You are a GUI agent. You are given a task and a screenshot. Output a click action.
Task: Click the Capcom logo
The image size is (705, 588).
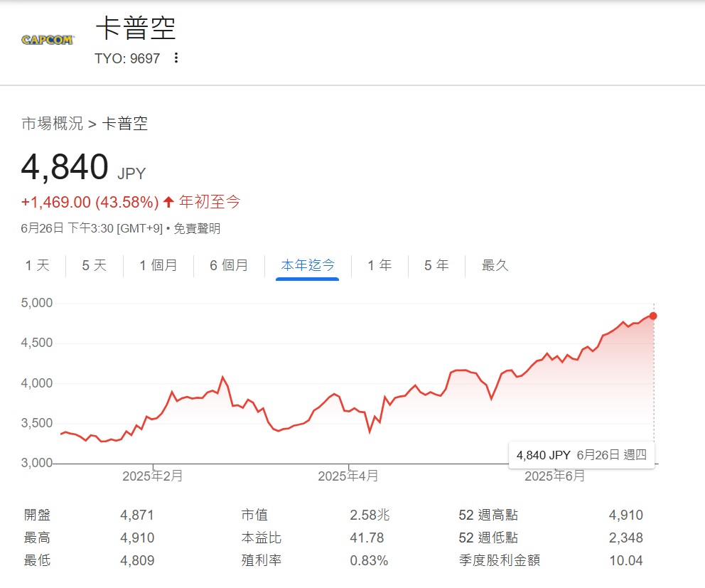pyautogui.click(x=47, y=40)
